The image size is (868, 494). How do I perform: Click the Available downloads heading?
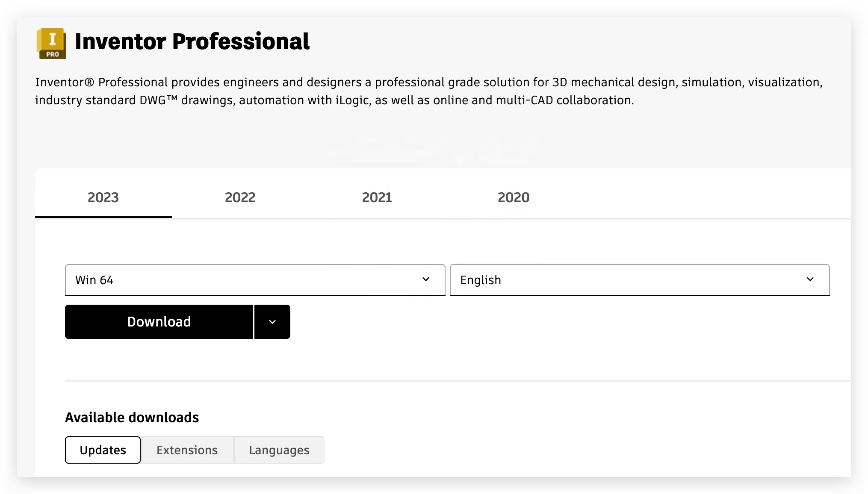132,418
